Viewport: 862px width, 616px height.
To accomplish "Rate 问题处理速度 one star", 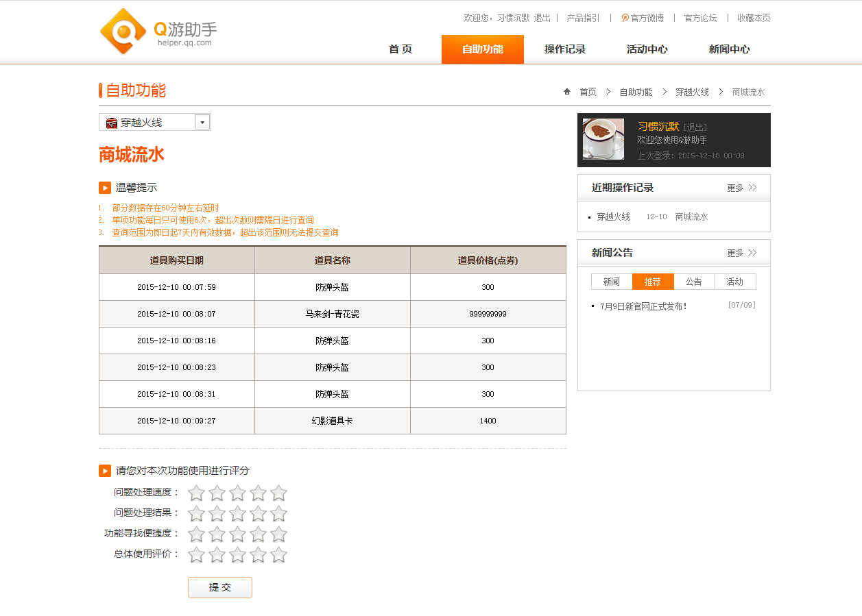I will click(197, 493).
